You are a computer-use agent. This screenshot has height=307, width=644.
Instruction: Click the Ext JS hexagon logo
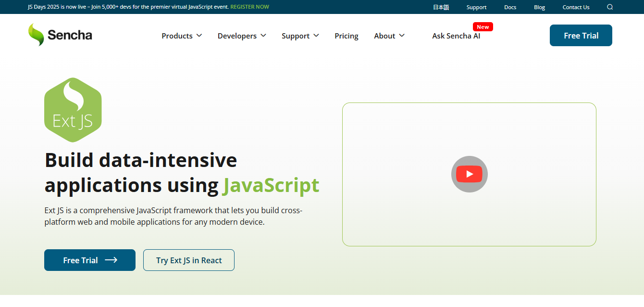click(x=73, y=110)
